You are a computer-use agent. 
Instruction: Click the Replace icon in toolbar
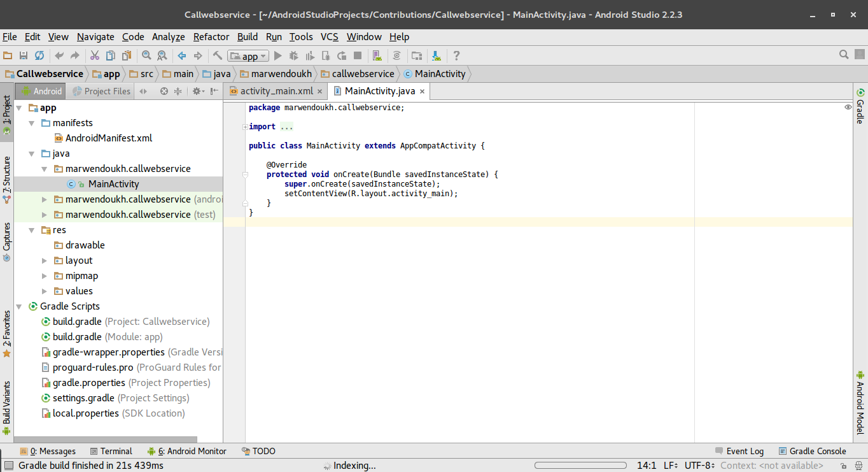pos(162,56)
